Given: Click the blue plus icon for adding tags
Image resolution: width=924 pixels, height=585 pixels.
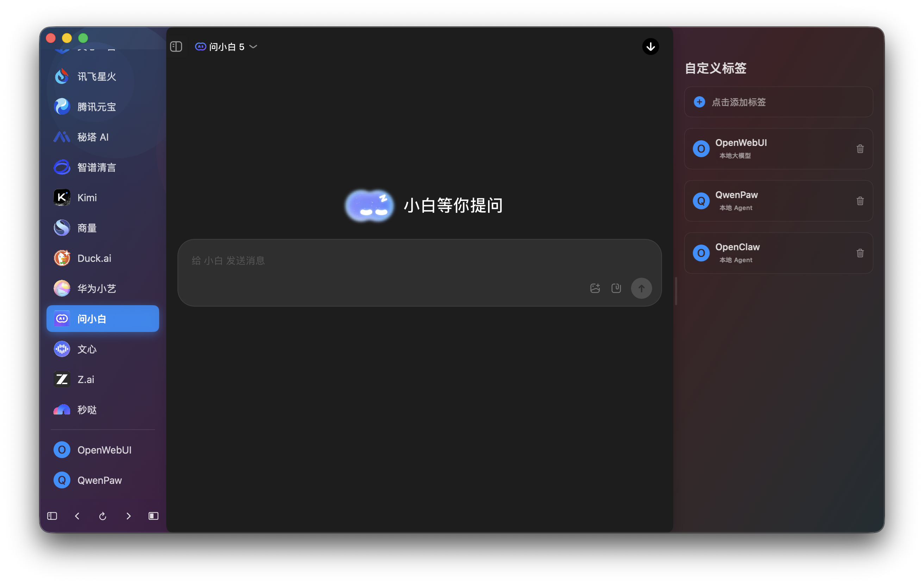Looking at the screenshot, I should 699,102.
